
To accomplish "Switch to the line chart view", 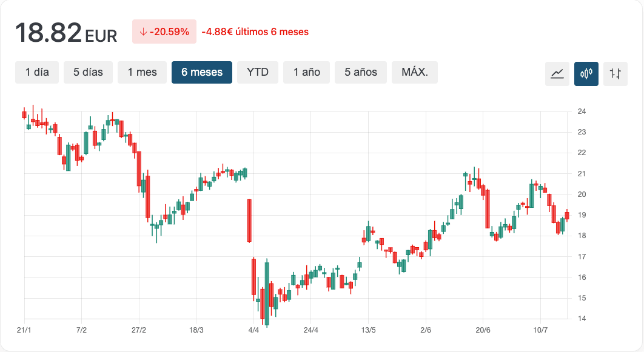I will coord(557,74).
